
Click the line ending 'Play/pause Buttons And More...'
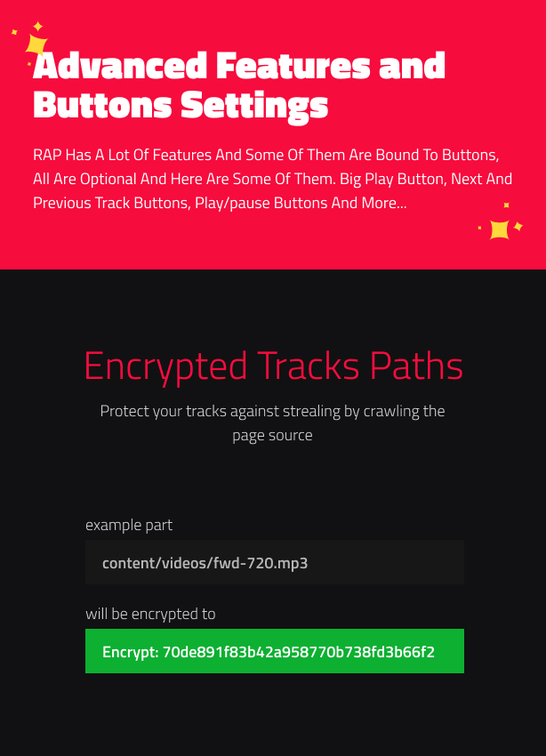pos(220,203)
